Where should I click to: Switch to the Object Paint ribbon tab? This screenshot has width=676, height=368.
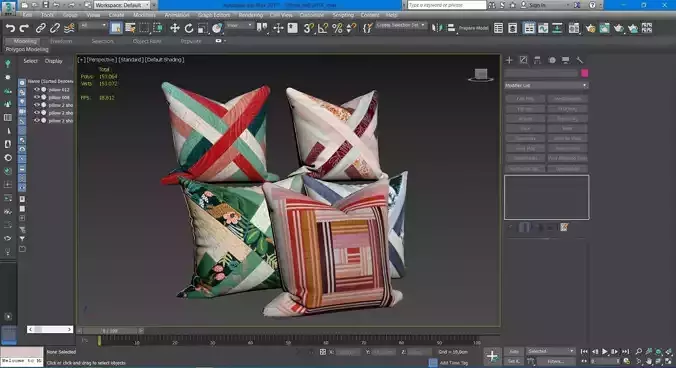pos(147,41)
